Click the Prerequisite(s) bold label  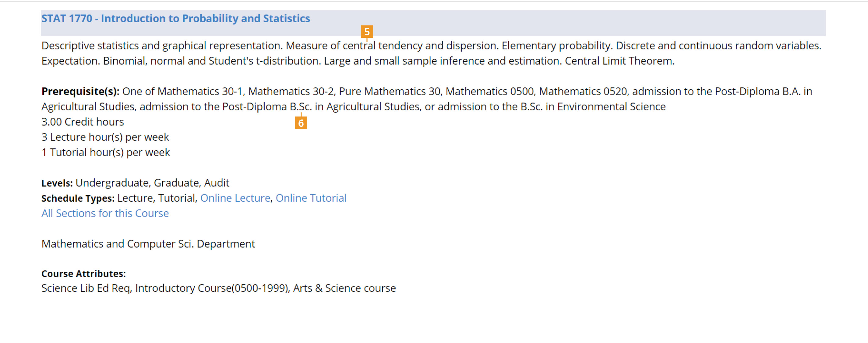click(80, 91)
